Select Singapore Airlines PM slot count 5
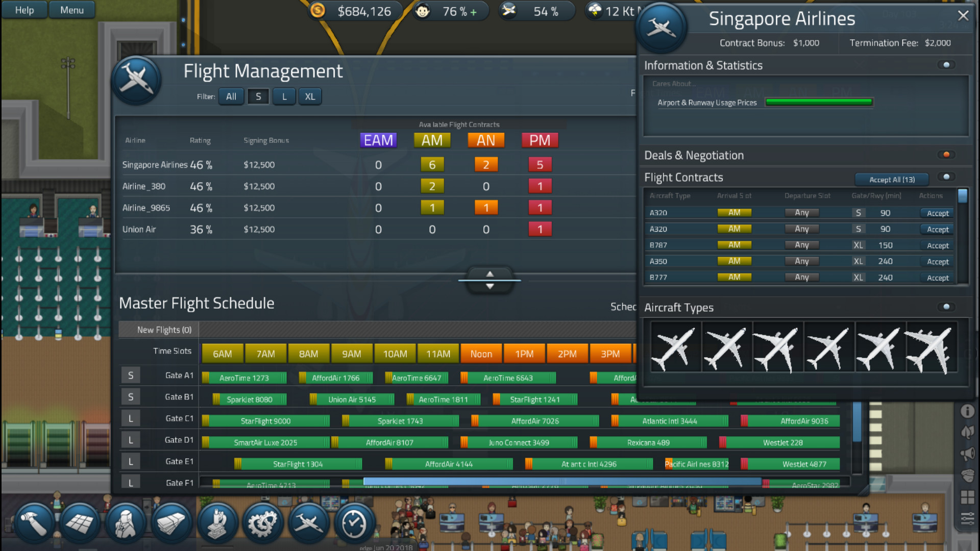The height and width of the screenshot is (551, 980). pos(540,165)
